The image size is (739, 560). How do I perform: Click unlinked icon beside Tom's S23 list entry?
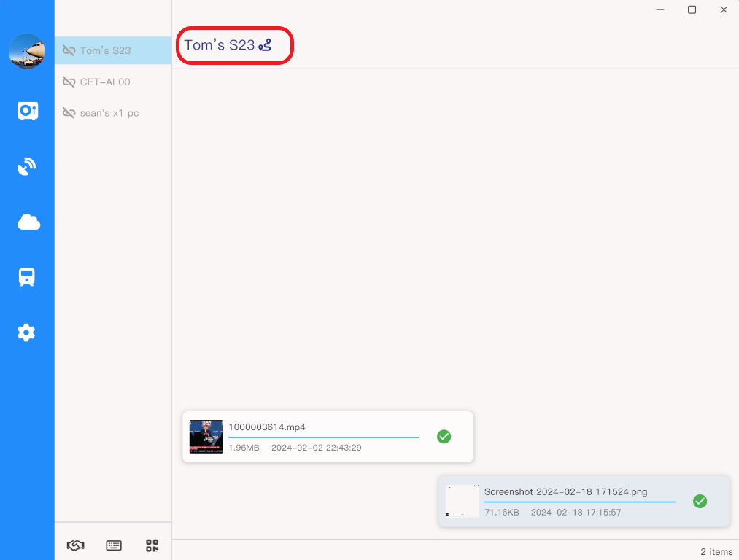click(69, 50)
